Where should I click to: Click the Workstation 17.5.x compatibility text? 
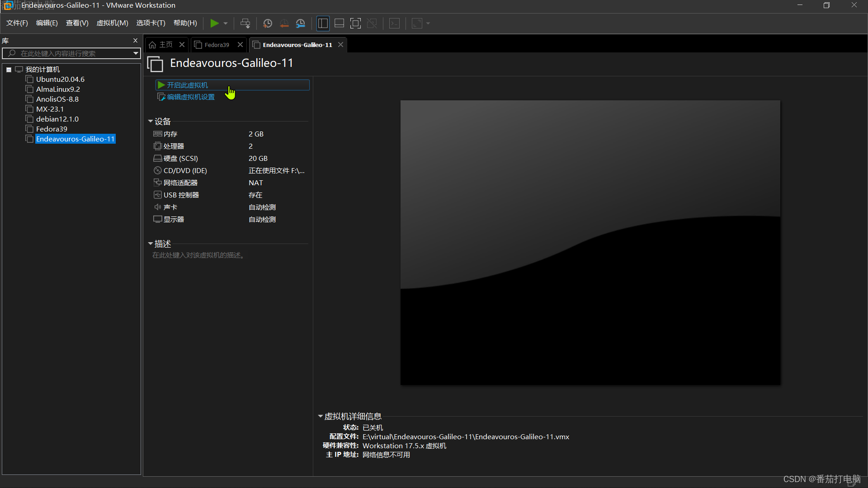pos(404,446)
